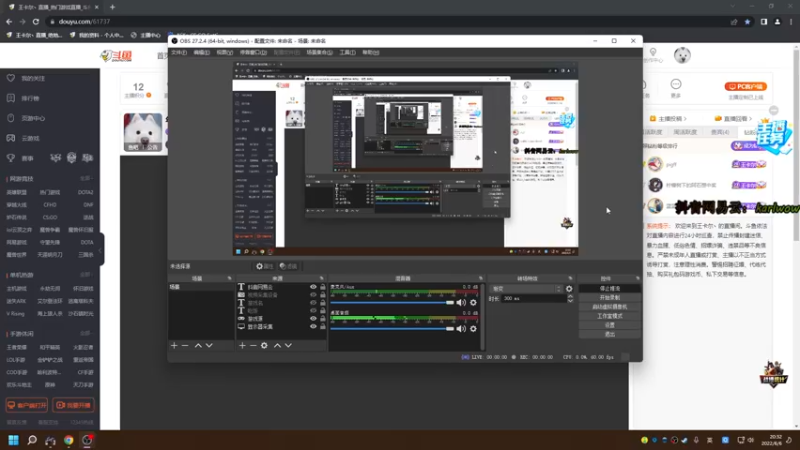Click the stop streaming button in controls
Screen dimensions: 800x450
610,289
